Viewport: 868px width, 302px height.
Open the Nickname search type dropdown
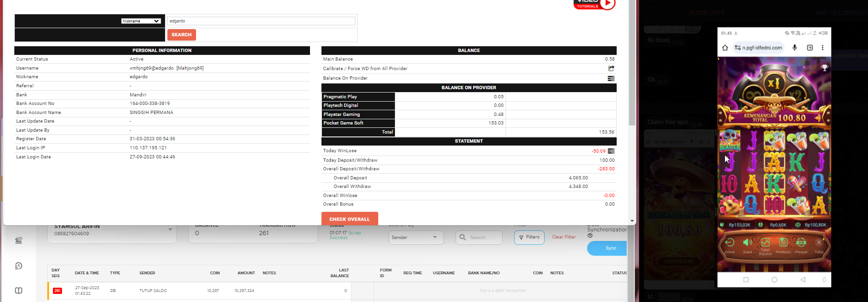pyautogui.click(x=141, y=21)
